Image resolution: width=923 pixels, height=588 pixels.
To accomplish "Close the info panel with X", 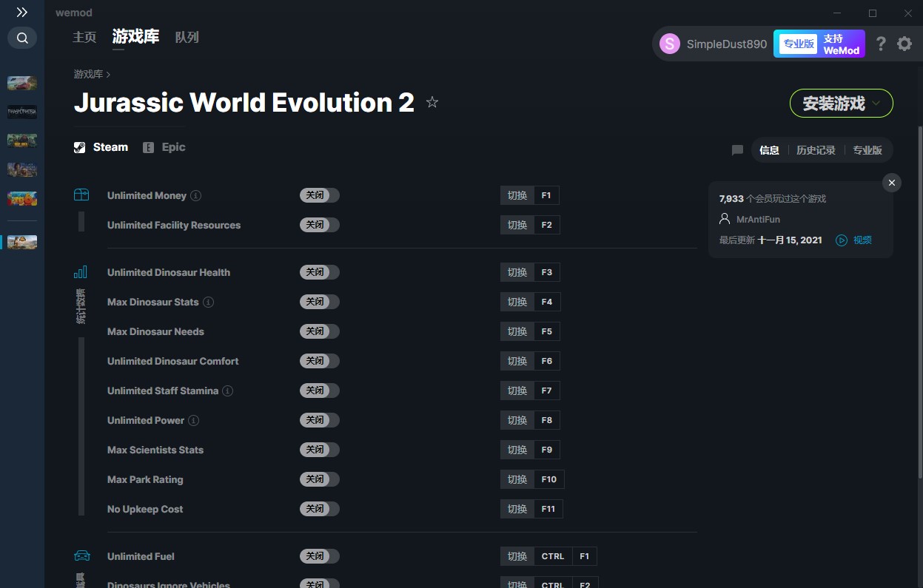I will click(892, 183).
